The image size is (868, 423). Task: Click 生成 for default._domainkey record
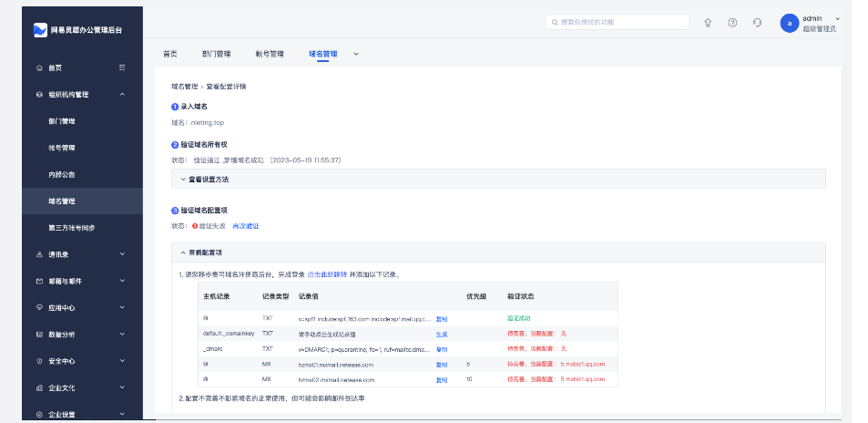tap(441, 335)
